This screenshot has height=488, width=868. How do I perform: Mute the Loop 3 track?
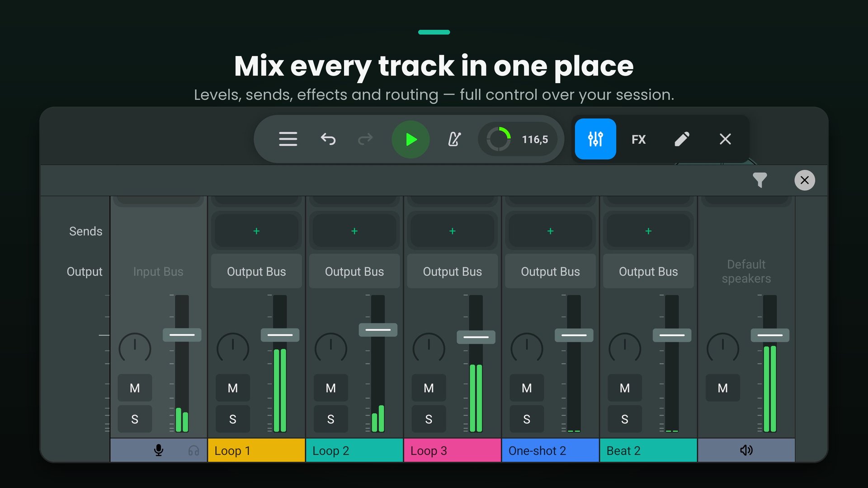click(429, 388)
